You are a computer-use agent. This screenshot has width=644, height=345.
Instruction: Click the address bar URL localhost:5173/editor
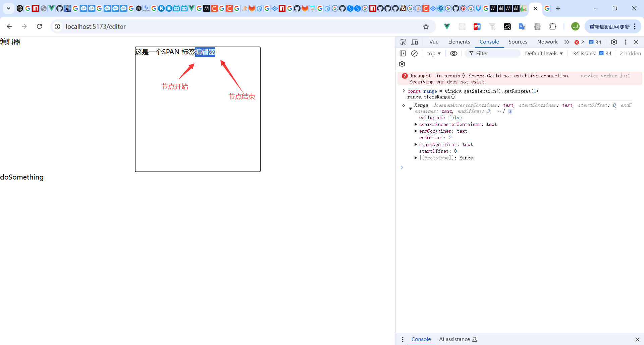[x=96, y=27]
